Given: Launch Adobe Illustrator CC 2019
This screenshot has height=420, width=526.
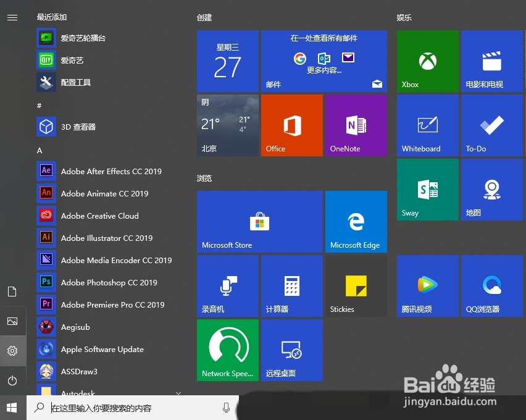Looking at the screenshot, I should (x=109, y=238).
